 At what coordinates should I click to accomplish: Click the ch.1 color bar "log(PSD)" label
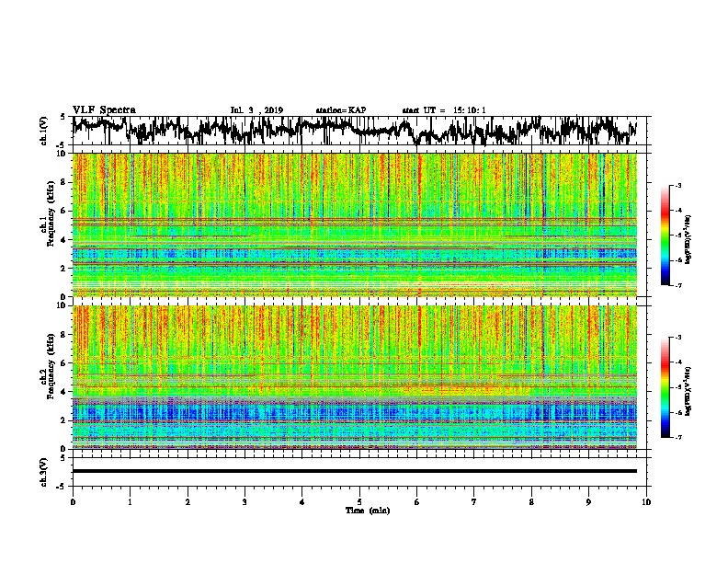688,239
